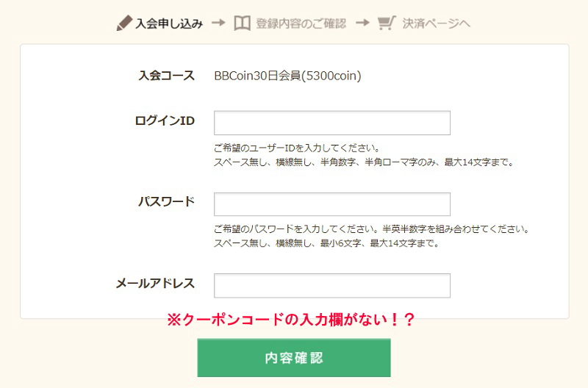Viewport: 588px width, 388px height.
Task: Select the 入会申し込み step label
Action: tap(169, 23)
